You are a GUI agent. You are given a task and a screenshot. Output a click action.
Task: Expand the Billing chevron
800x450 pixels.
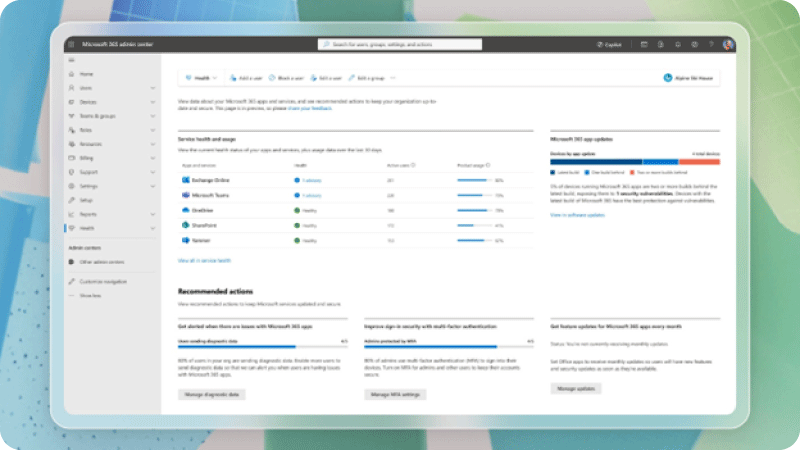pyautogui.click(x=153, y=158)
